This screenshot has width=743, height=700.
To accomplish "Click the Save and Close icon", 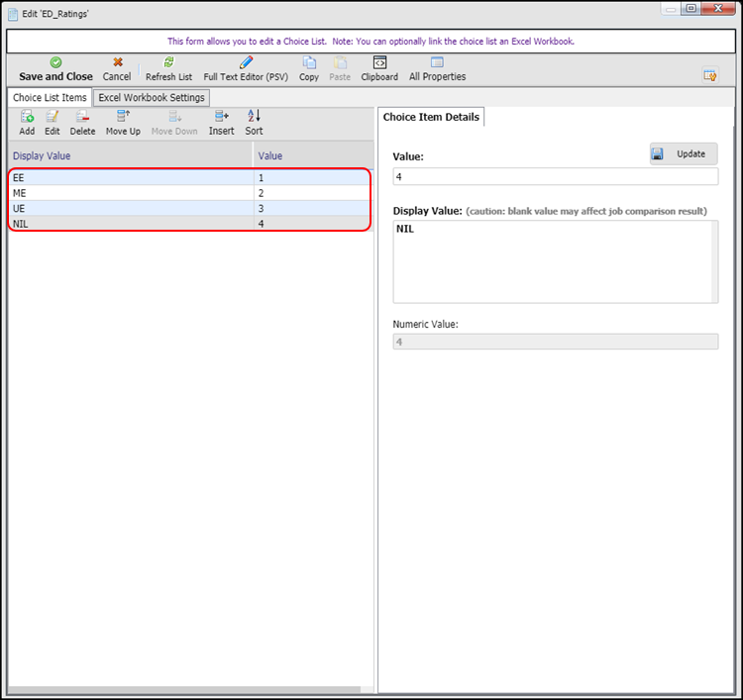I will (55, 62).
